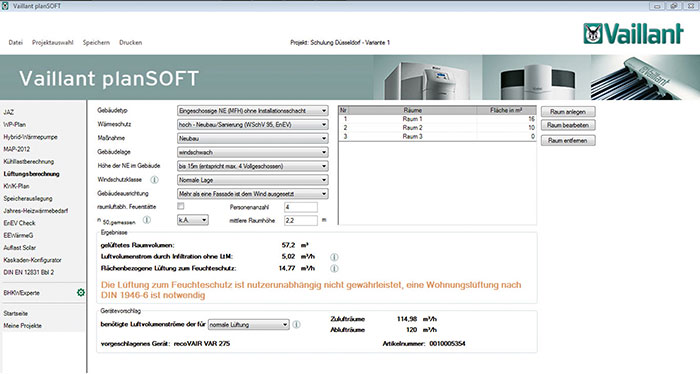This screenshot has height=374, width=700.
Task: Open DIN EN 12831 Bbl 2 in sidebar
Action: click(29, 272)
